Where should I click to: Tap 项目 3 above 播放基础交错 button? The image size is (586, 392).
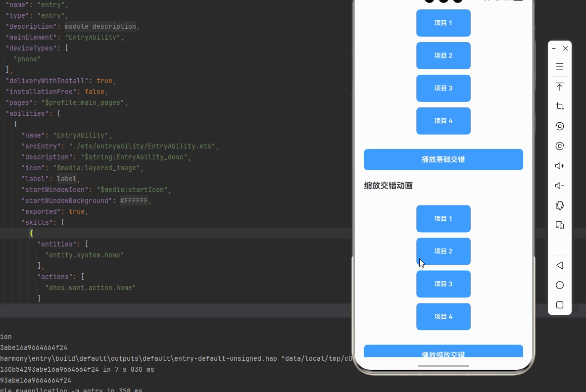(443, 88)
